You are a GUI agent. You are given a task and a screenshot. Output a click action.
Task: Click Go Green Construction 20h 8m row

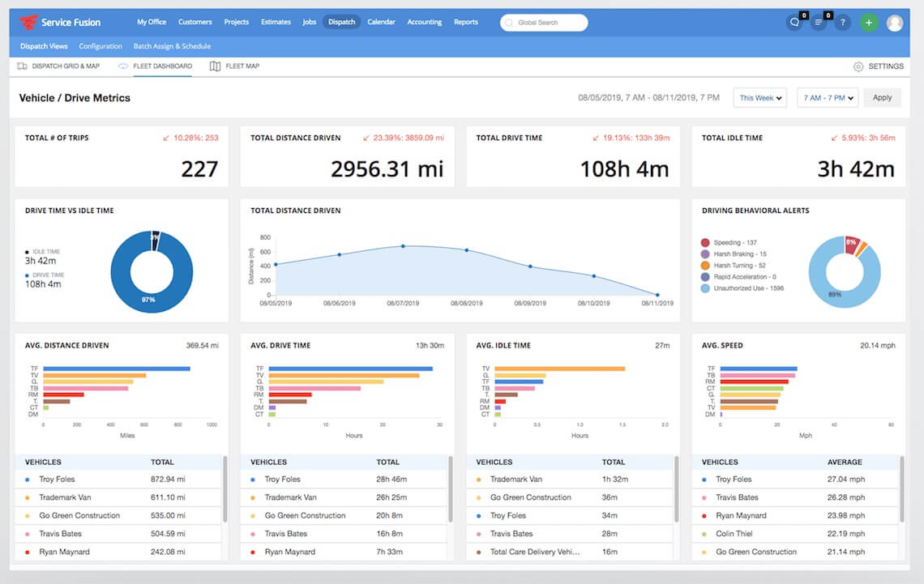click(x=344, y=516)
